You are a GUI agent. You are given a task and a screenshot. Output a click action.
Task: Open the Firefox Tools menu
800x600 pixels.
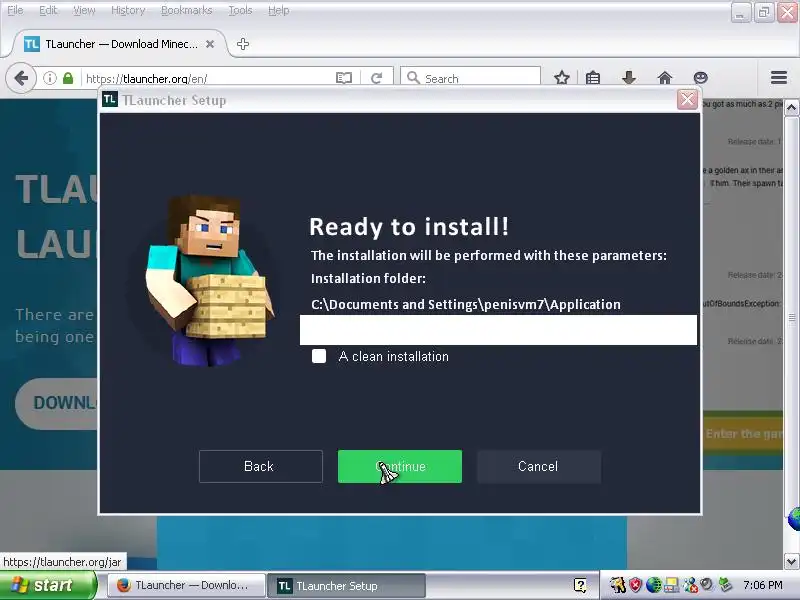[x=240, y=10]
